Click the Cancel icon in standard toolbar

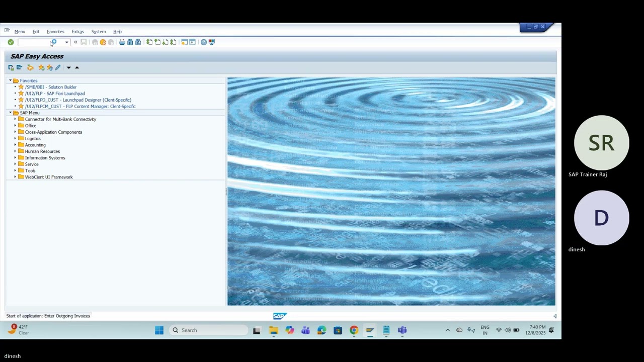tap(111, 42)
